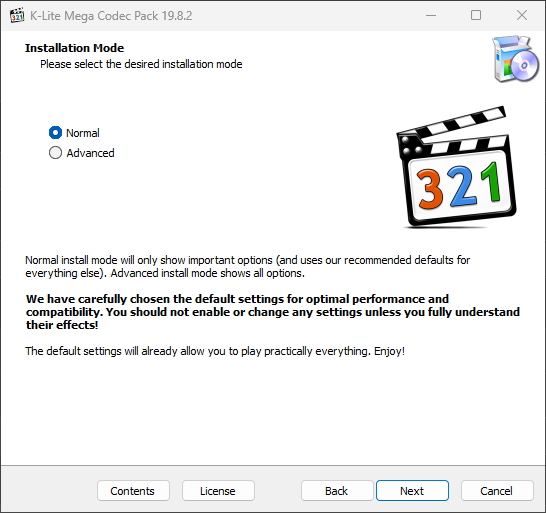Click the large 321 clapperboard logo
The height and width of the screenshot is (513, 546).
(456, 167)
